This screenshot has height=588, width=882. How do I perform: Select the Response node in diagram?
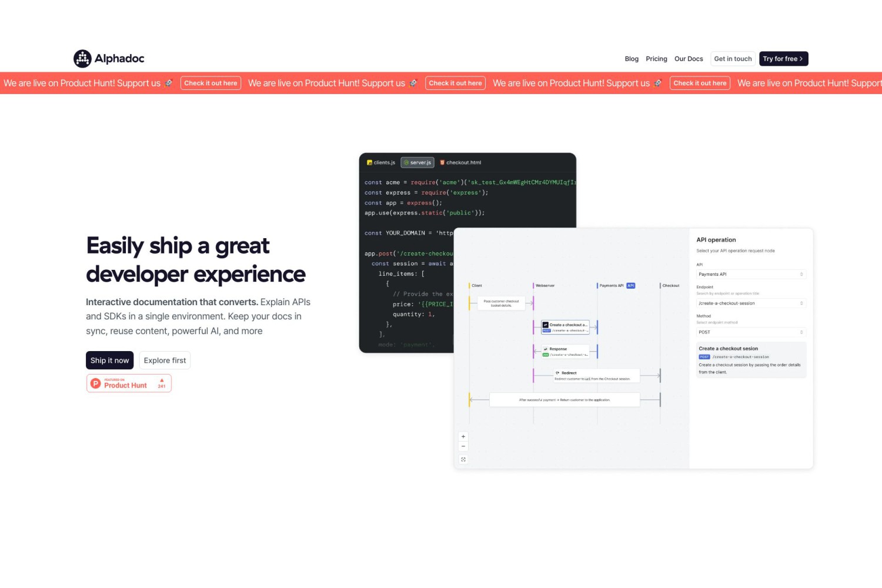[565, 352]
